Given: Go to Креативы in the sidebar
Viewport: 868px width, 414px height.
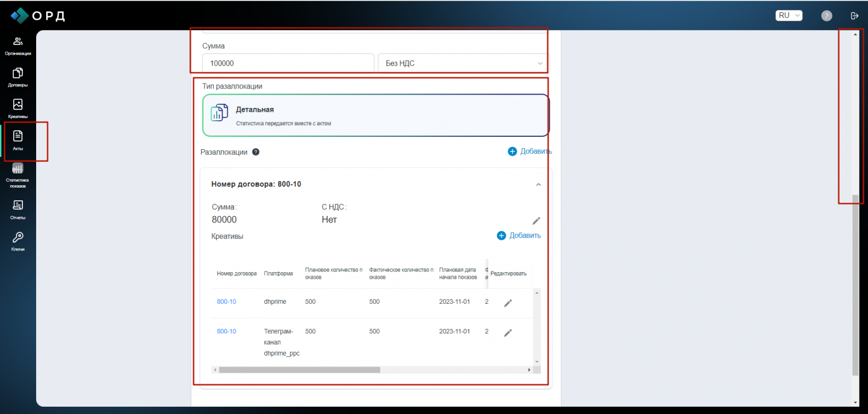Looking at the screenshot, I should pos(18,109).
